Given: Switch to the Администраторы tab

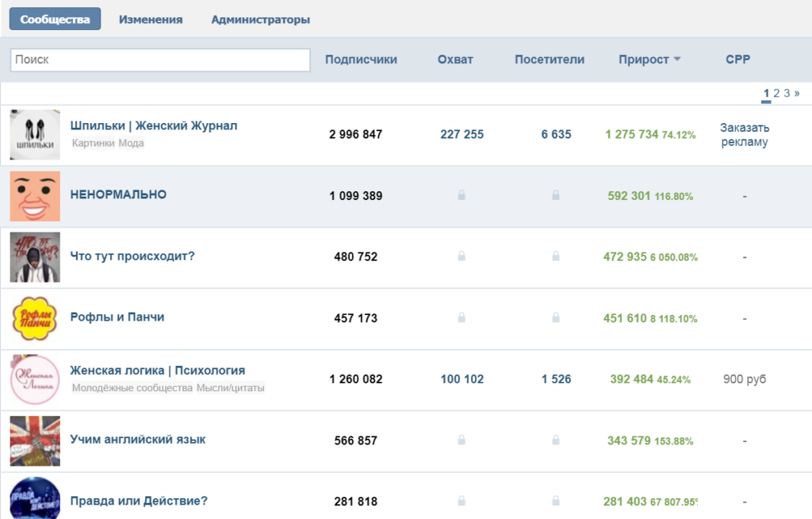Looking at the screenshot, I should coord(260,20).
